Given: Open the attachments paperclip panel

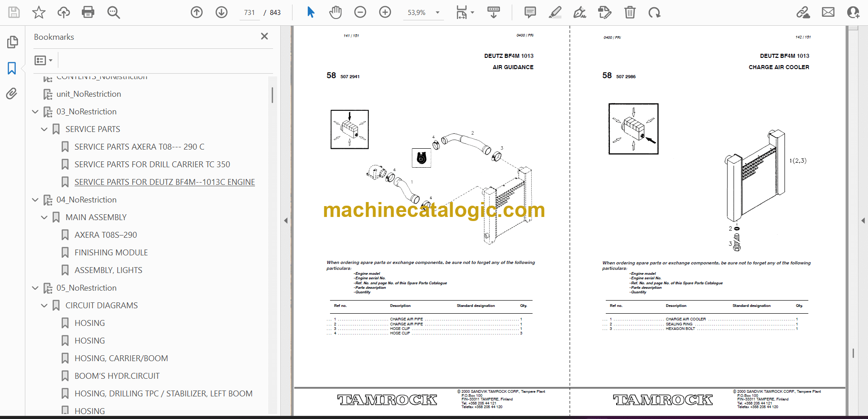Looking at the screenshot, I should [x=12, y=94].
